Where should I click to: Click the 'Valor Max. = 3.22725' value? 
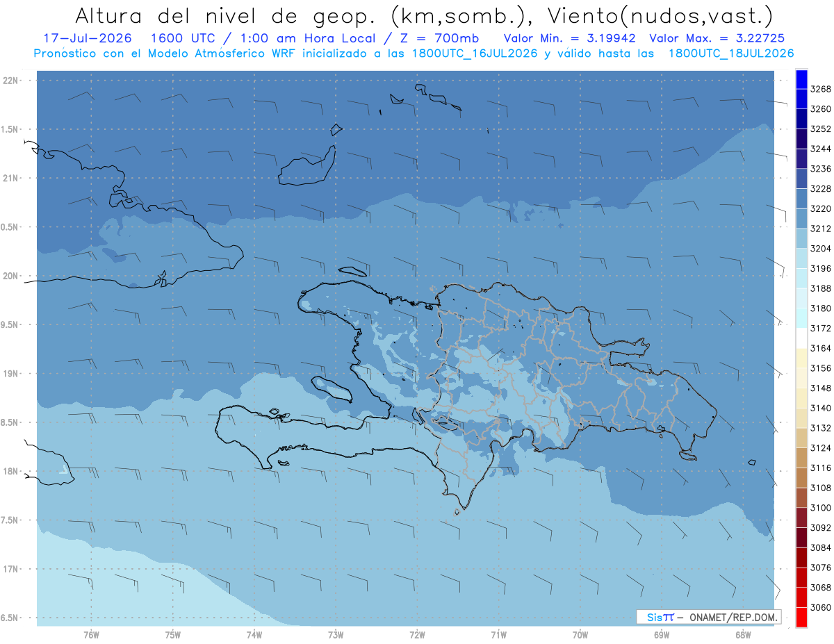[x=719, y=38]
